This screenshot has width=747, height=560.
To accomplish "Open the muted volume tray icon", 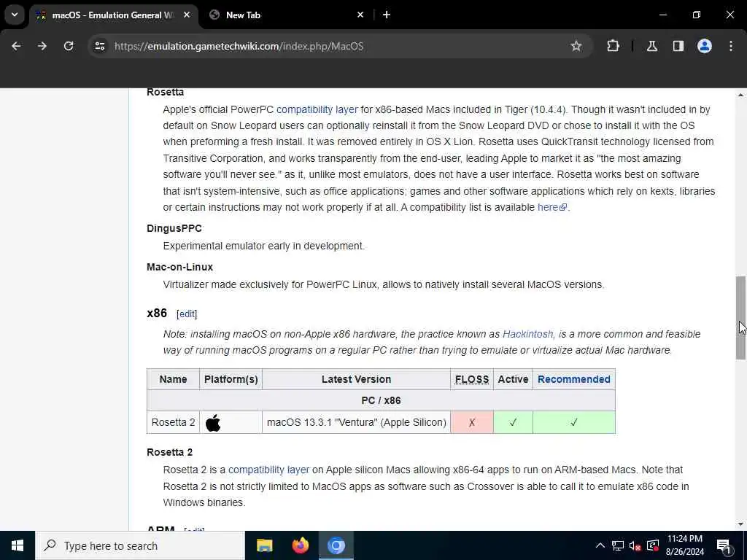I will tap(635, 545).
